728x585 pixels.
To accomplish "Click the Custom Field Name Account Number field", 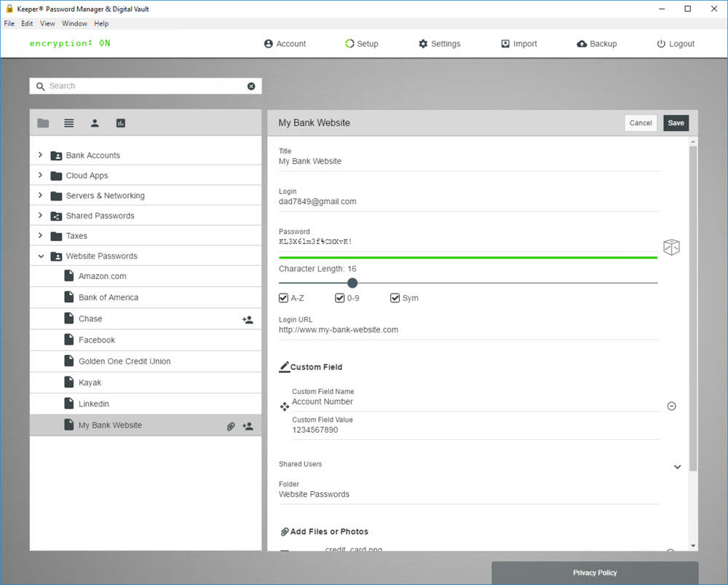I will click(x=476, y=401).
